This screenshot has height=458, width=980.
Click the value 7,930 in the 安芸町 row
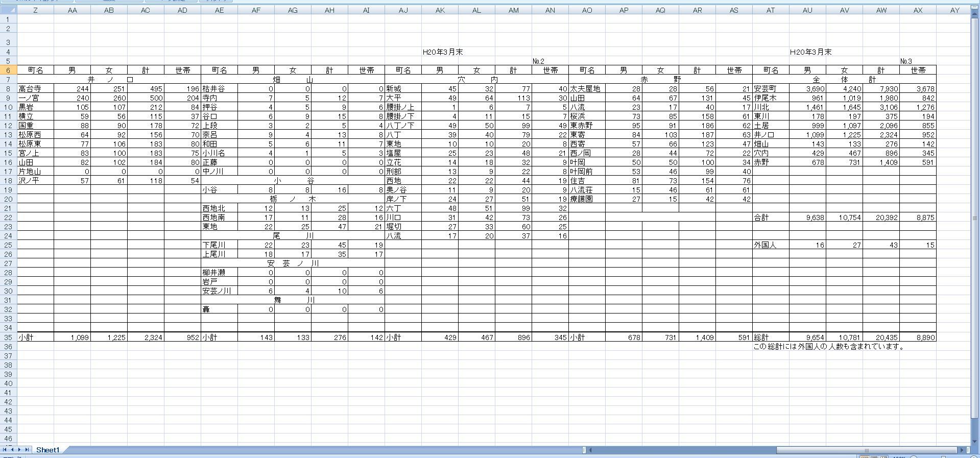[x=881, y=89]
